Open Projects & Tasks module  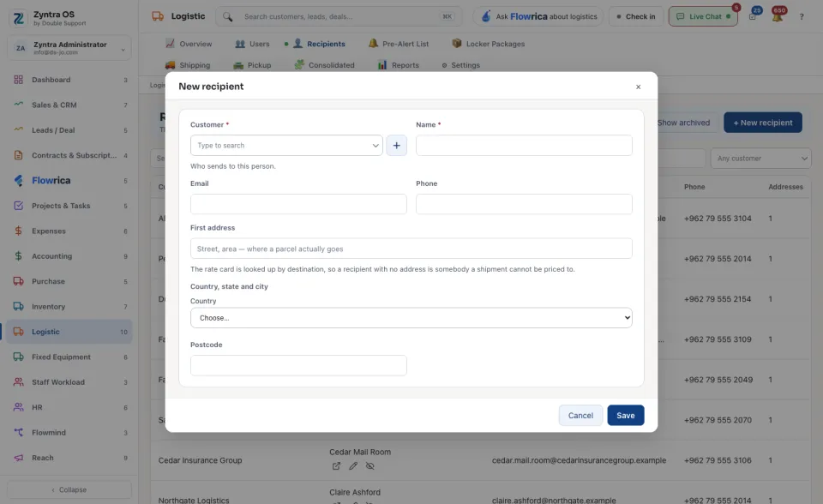tap(69, 206)
